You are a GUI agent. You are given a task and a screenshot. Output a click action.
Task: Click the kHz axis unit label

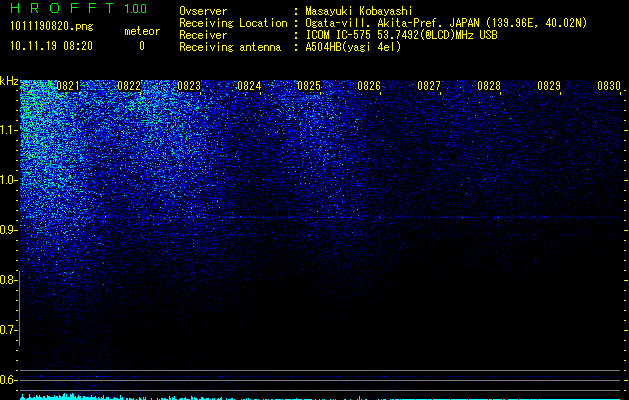pyautogui.click(x=9, y=81)
